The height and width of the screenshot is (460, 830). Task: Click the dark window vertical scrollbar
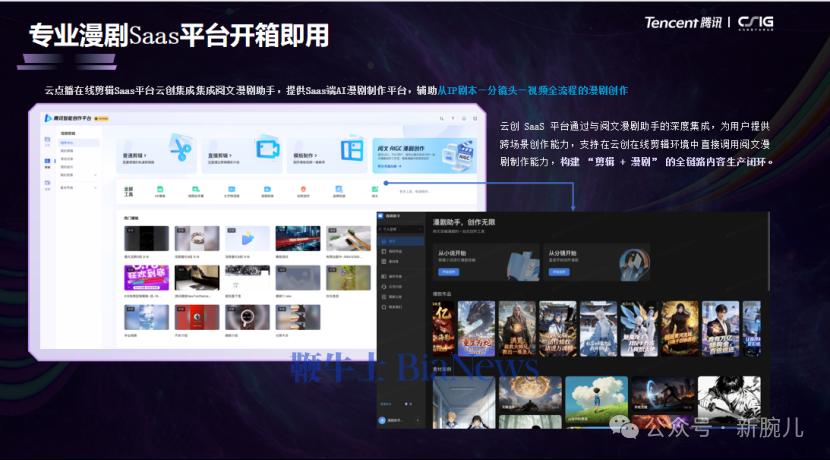click(x=768, y=251)
